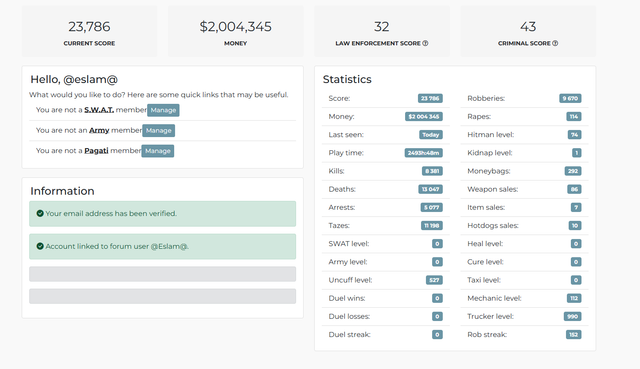Screen dimensions: 640x369
Task: Open the Pagati link
Action: tap(96, 151)
